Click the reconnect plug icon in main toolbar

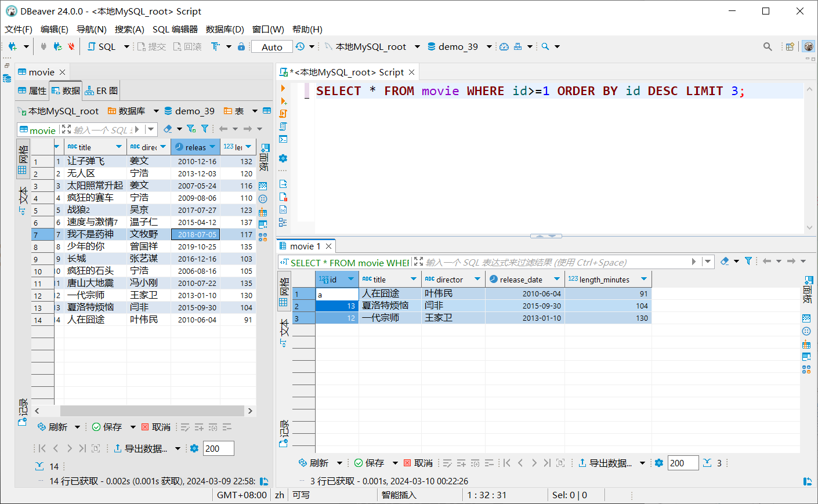[57, 46]
